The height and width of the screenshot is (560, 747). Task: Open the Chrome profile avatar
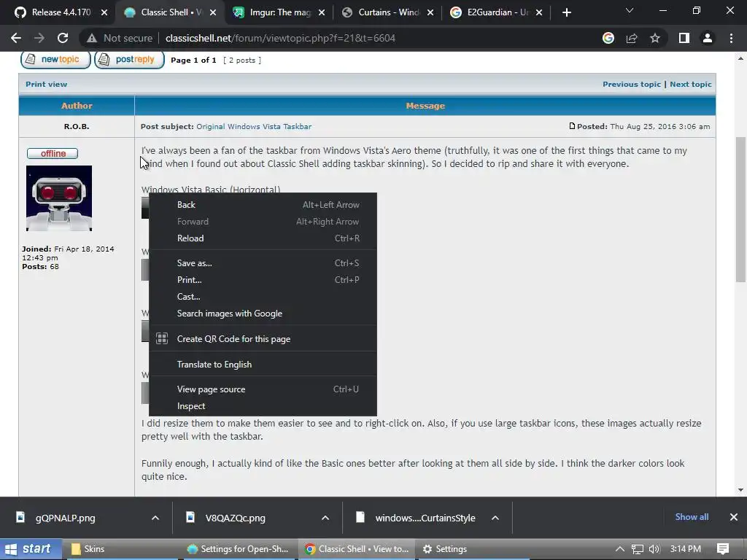[708, 38]
